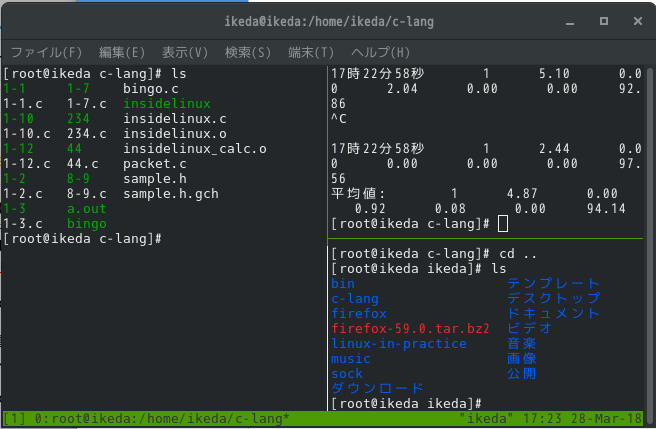
Task: Click 44.c file name
Action: pyautogui.click(x=82, y=164)
